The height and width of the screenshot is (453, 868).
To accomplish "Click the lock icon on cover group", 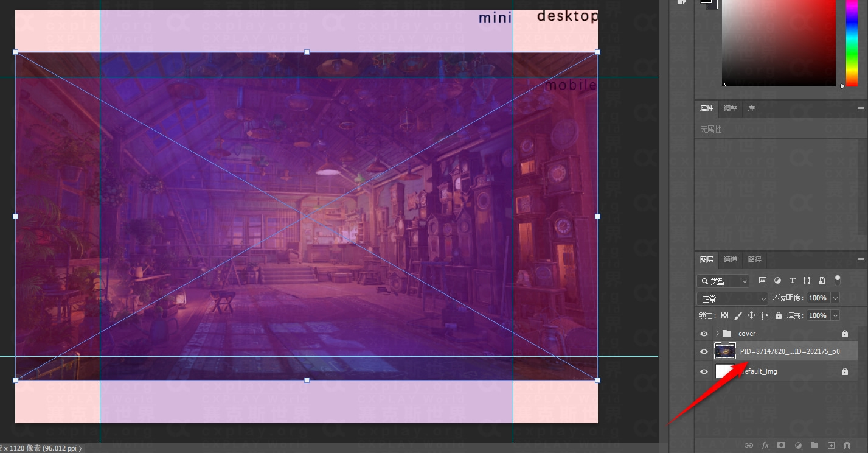I will [844, 334].
